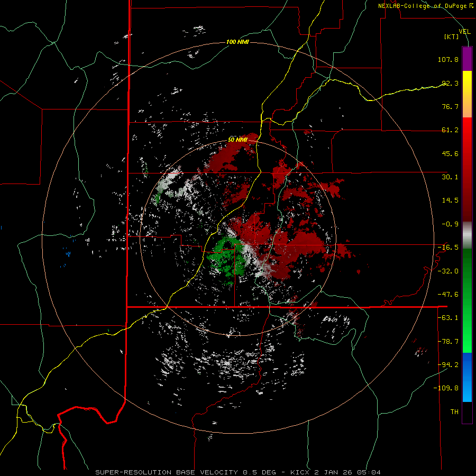
Task: Click the 100 NMI range ring label
Action: [237, 42]
